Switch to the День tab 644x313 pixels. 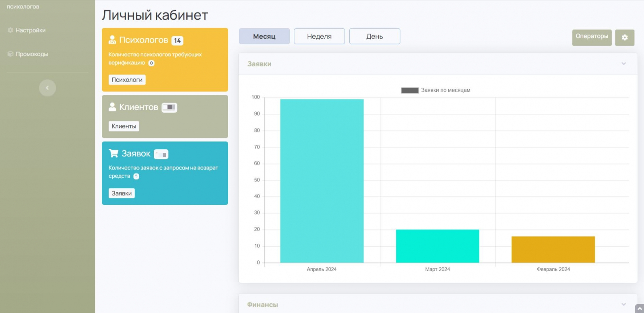(x=375, y=36)
